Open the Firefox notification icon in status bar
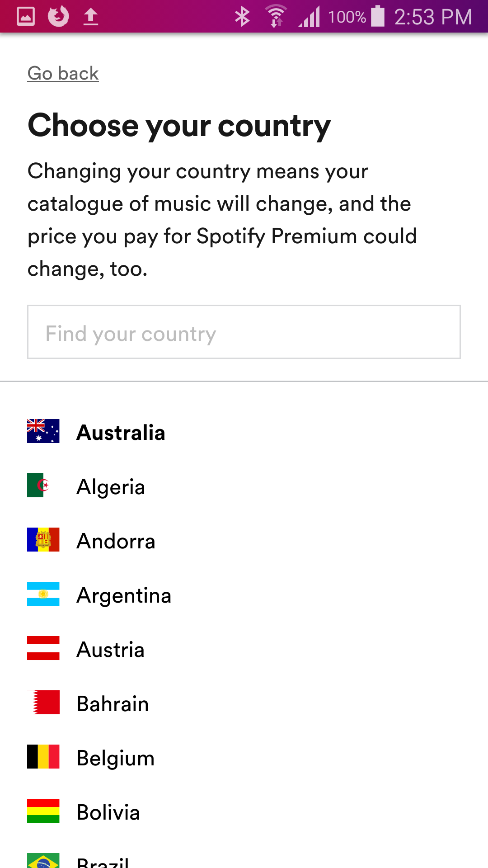The image size is (488, 868). pyautogui.click(x=58, y=17)
